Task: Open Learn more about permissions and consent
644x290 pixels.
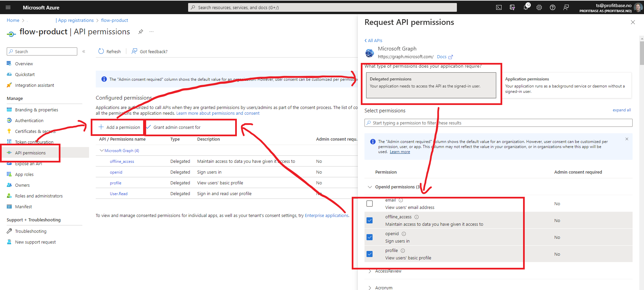Action: [218, 113]
